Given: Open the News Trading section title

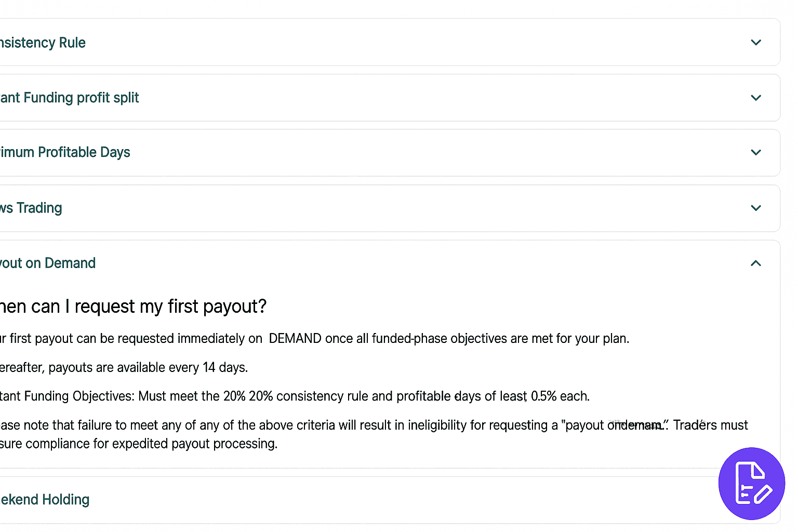Looking at the screenshot, I should pos(31,208).
